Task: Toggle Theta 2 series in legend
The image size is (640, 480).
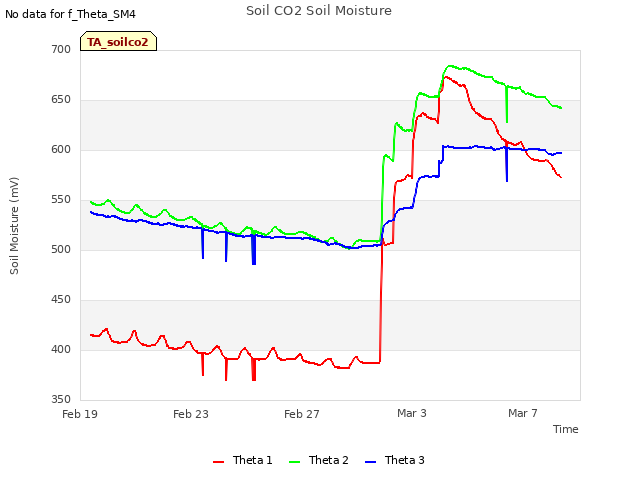Action: pyautogui.click(x=319, y=460)
